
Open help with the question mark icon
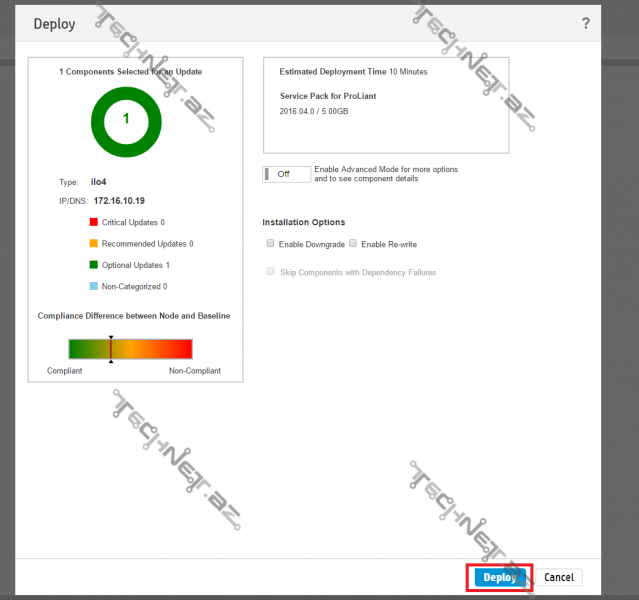pyautogui.click(x=585, y=23)
